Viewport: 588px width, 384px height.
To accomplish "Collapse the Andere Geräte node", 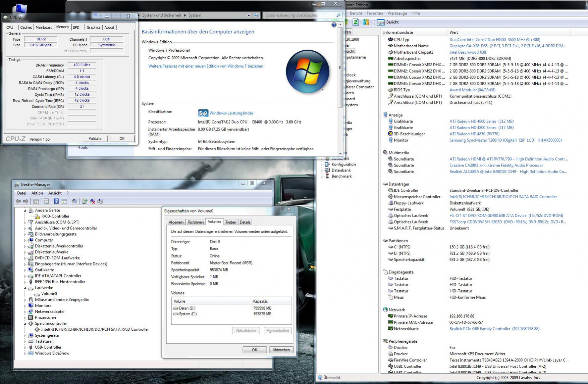I will coord(25,211).
